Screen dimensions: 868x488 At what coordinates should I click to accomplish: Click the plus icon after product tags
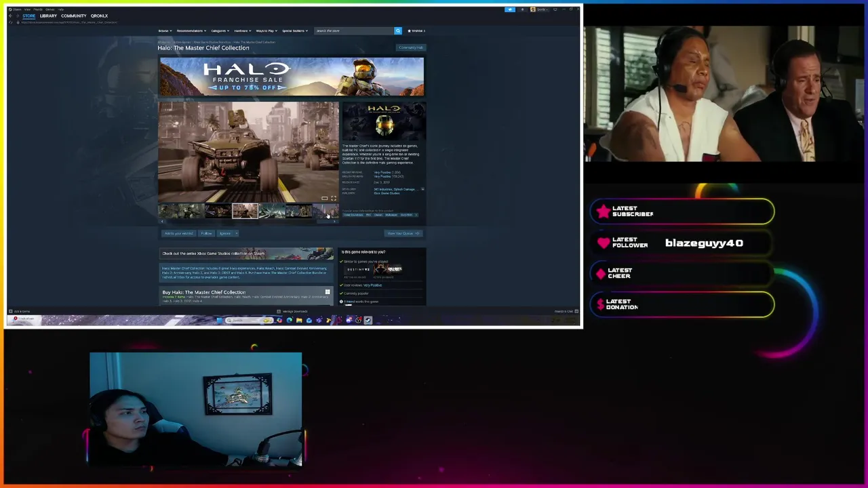pyautogui.click(x=416, y=215)
